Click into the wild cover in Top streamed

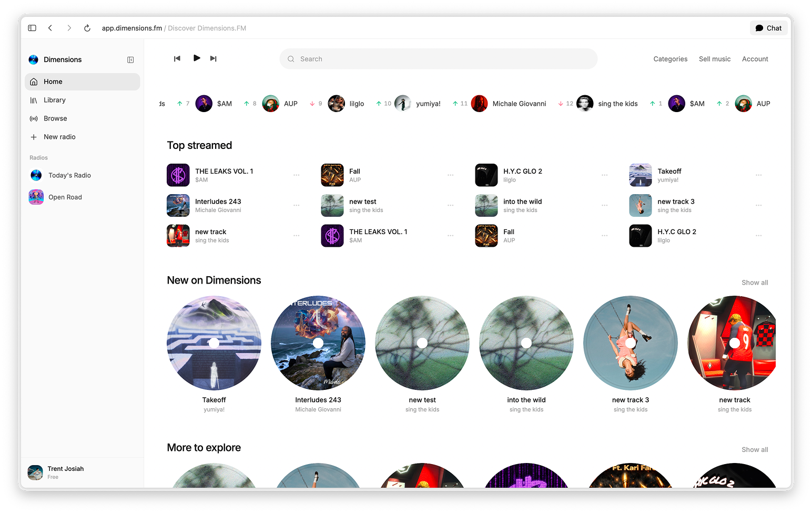tap(486, 206)
